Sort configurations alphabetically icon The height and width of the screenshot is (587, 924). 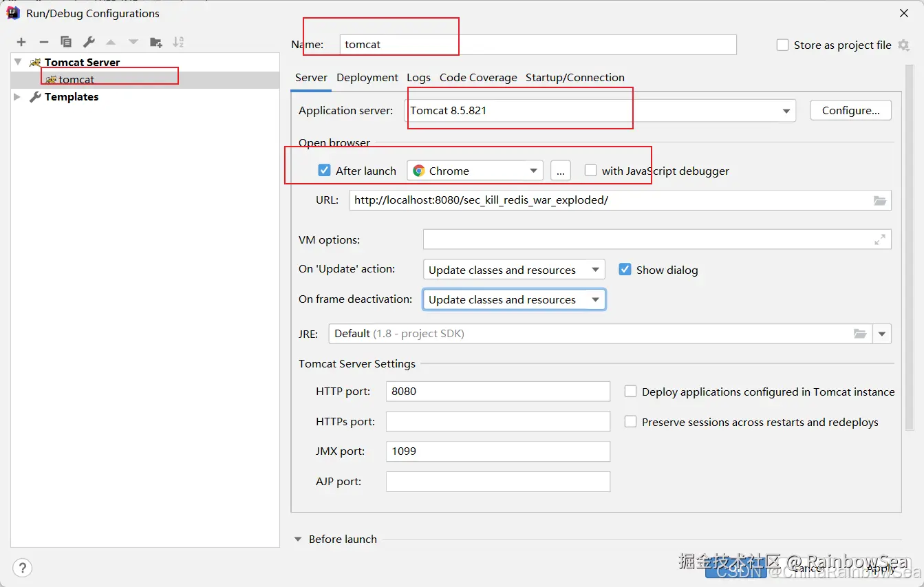tap(178, 42)
